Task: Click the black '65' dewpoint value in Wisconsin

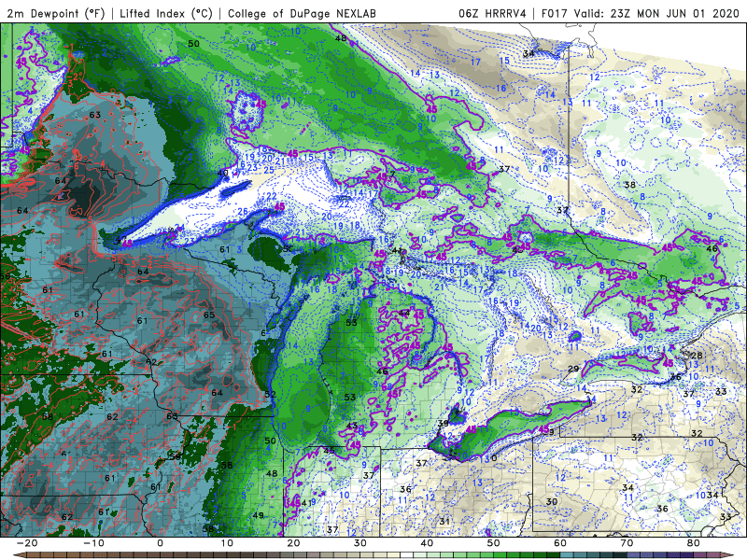Action: tap(209, 315)
